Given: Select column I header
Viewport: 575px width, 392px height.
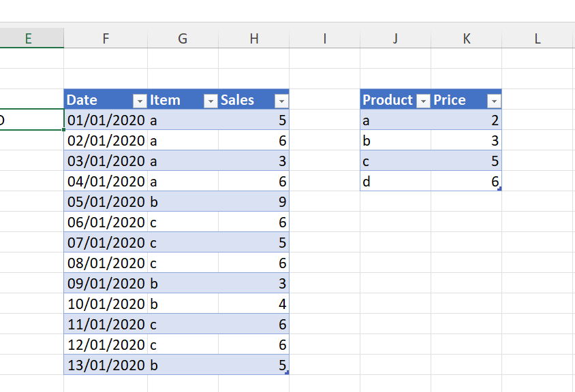Looking at the screenshot, I should (324, 39).
